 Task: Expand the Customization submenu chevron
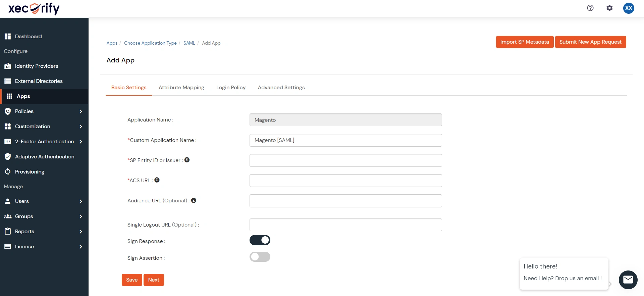click(x=81, y=127)
